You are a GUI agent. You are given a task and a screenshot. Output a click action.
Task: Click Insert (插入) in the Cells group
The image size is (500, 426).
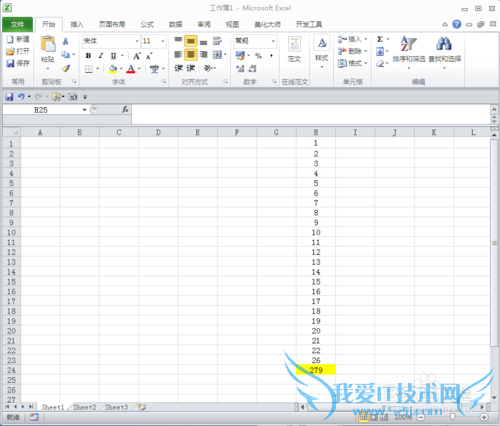(x=353, y=39)
